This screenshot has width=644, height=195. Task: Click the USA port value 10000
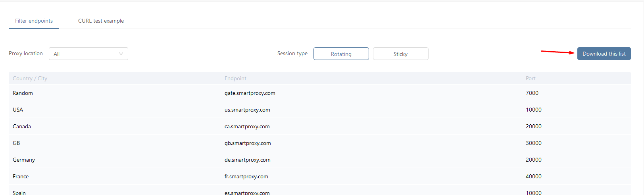[534, 110]
